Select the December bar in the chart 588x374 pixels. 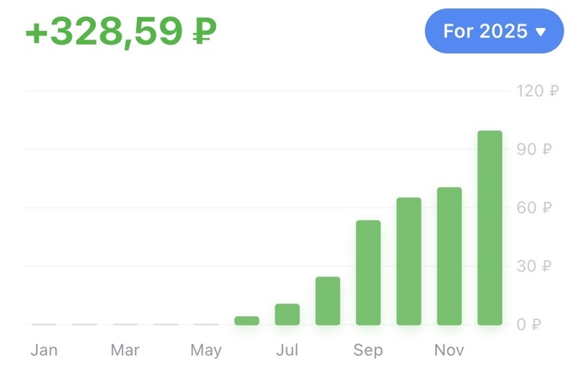(490, 228)
